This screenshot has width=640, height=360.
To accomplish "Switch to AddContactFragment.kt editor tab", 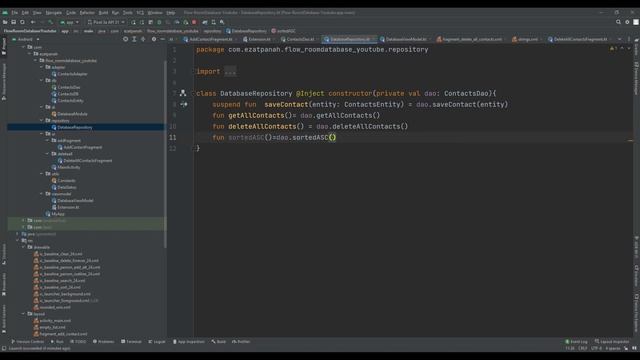I will 210,39.
